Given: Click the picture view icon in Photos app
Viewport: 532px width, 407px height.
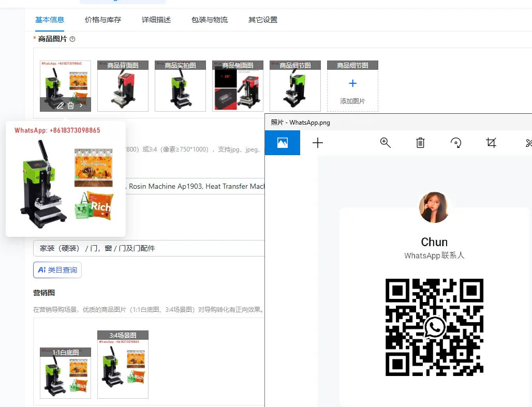Looking at the screenshot, I should [282, 143].
